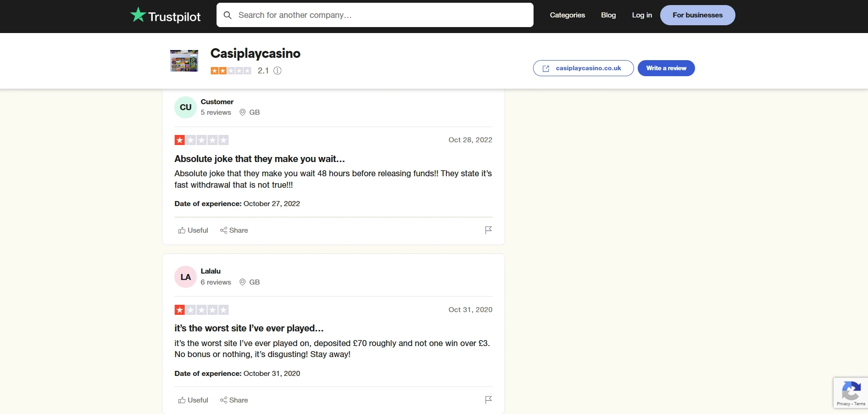This screenshot has width=868, height=414.
Task: Open the Casiplaycasino company thumbnail
Action: point(184,61)
